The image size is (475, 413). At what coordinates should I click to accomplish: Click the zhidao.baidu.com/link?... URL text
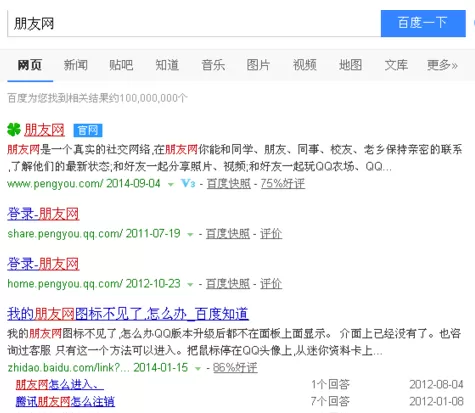click(68, 368)
